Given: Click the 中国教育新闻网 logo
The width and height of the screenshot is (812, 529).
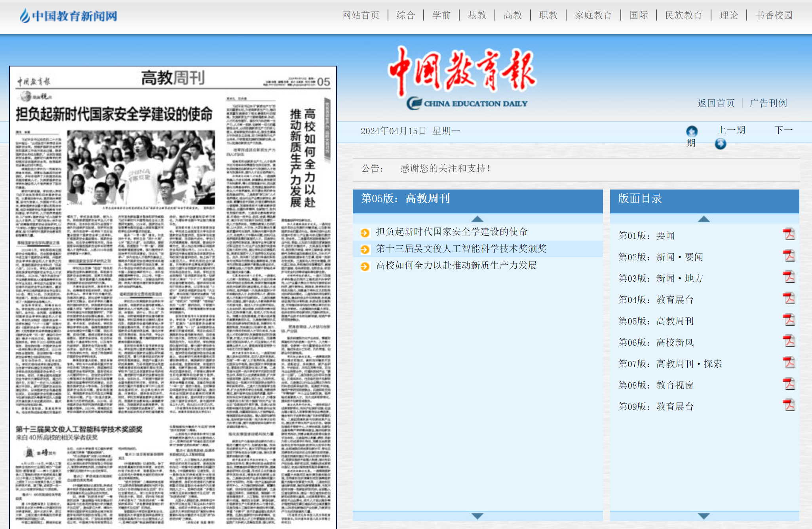Looking at the screenshot, I should pos(68,16).
